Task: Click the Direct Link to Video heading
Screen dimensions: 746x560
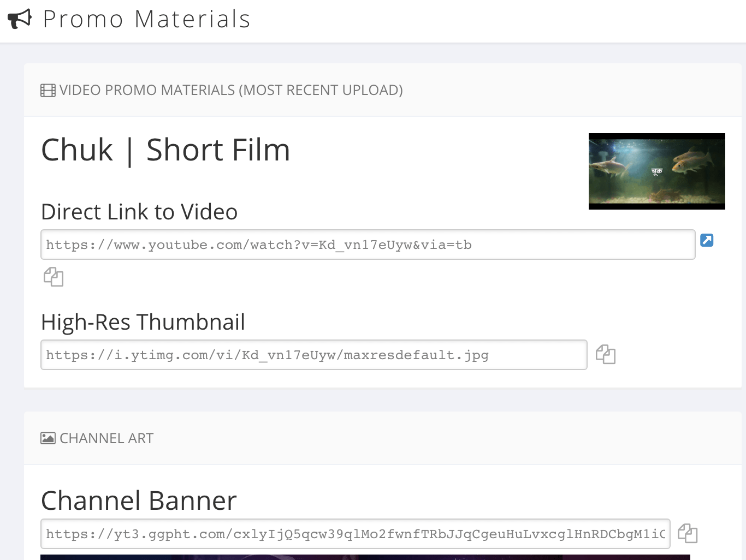Action: tap(139, 212)
